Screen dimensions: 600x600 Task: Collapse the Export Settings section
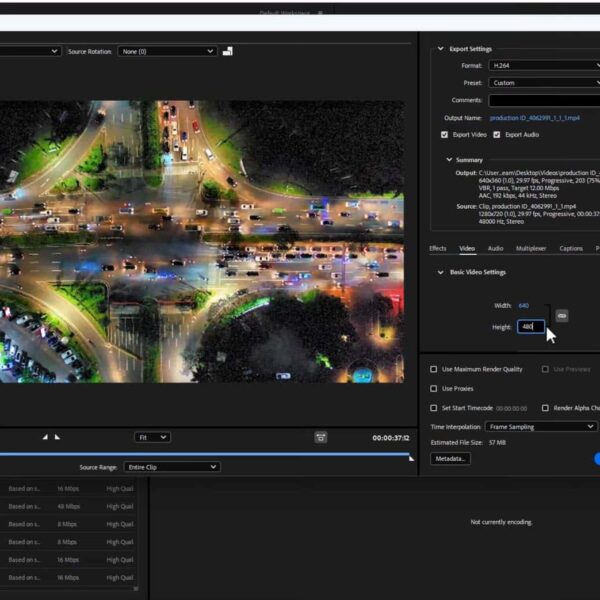(x=440, y=49)
